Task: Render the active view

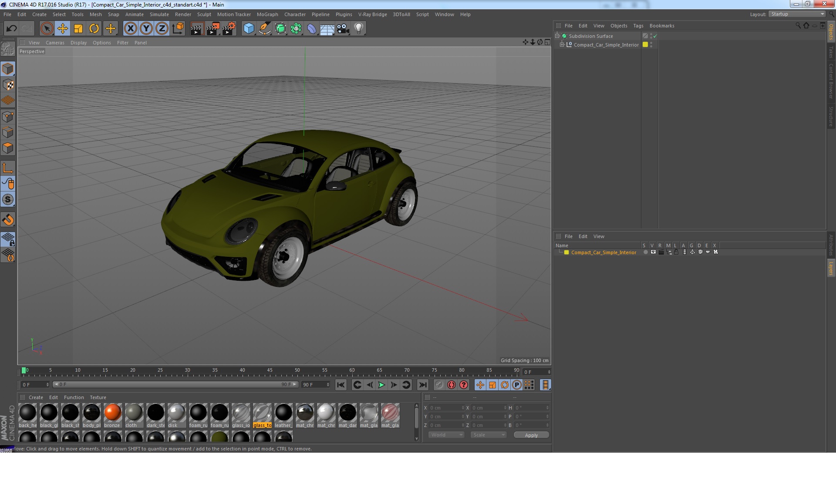Action: click(x=197, y=29)
